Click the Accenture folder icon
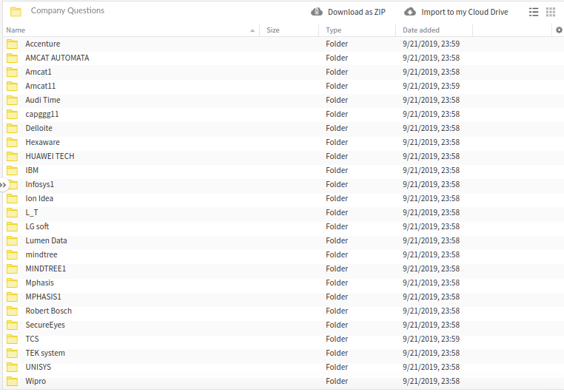564x392 pixels. coord(12,44)
